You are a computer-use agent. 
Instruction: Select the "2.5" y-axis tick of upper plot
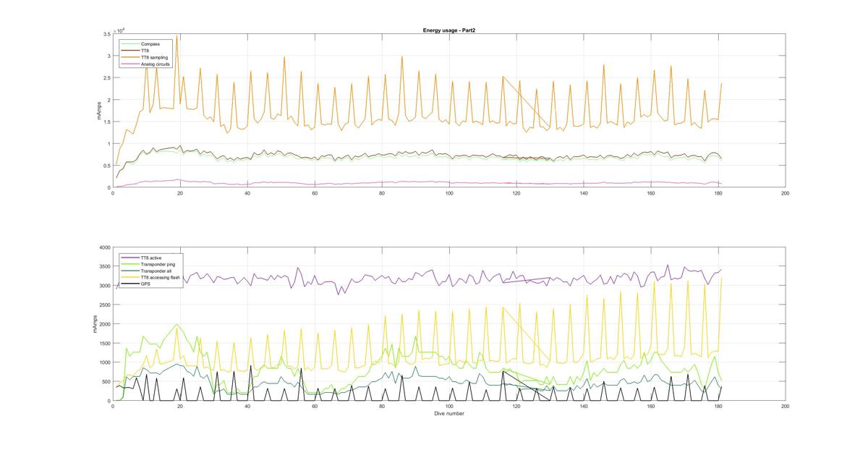pyautogui.click(x=106, y=78)
